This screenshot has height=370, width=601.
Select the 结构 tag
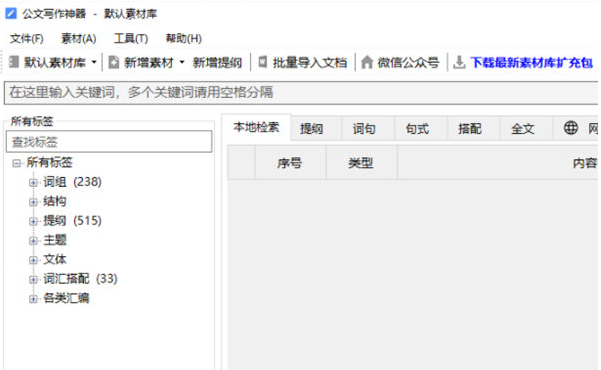pyautogui.click(x=55, y=201)
